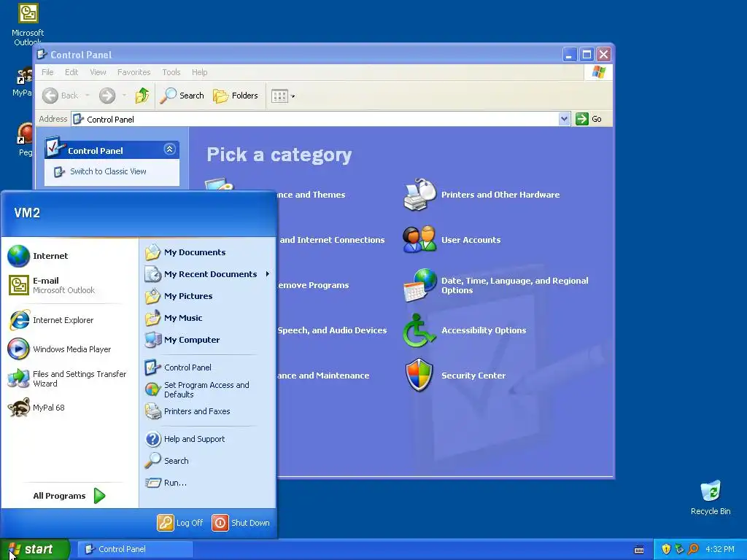The width and height of the screenshot is (747, 560).
Task: Toggle the Folders pane button
Action: tap(236, 96)
